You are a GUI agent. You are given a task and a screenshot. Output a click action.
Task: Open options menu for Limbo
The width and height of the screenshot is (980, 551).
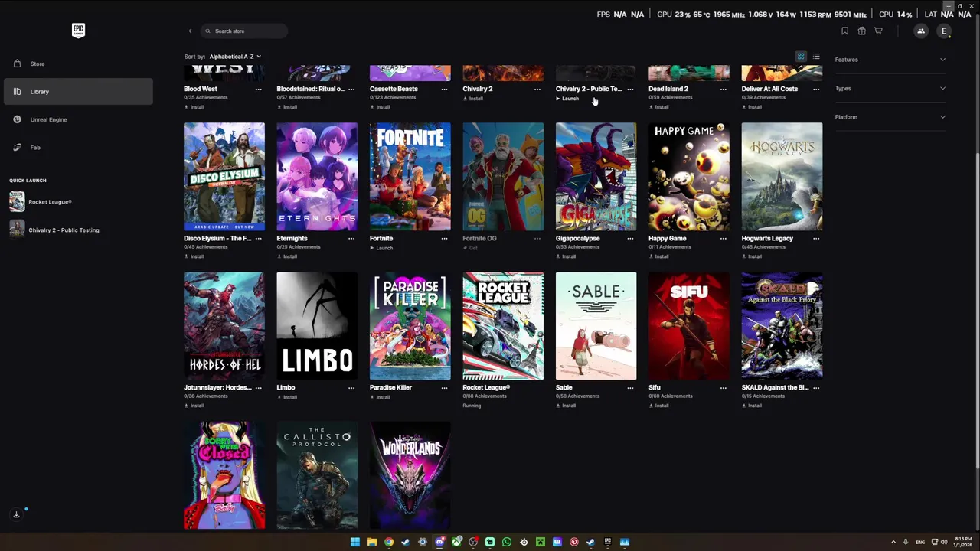click(x=351, y=388)
